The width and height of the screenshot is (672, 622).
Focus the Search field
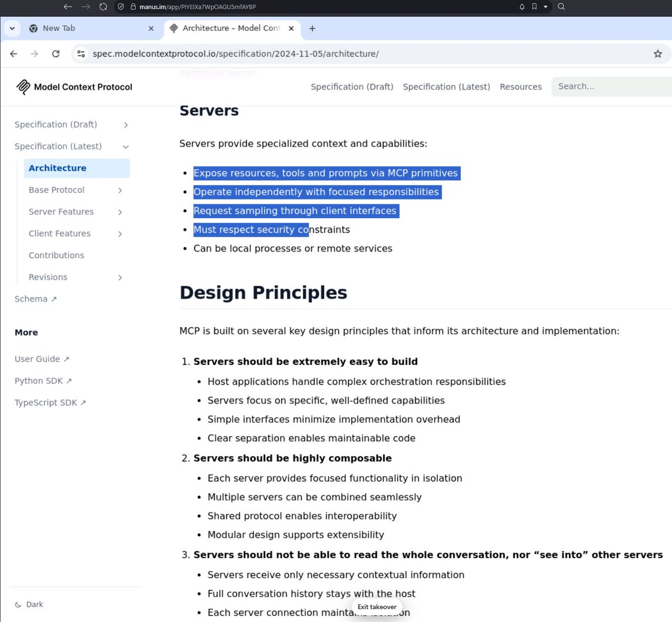point(612,86)
